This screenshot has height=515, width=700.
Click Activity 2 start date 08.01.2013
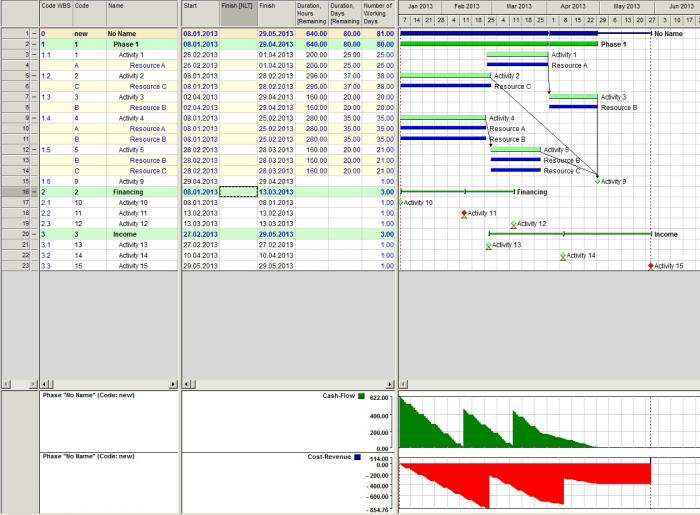(x=201, y=76)
